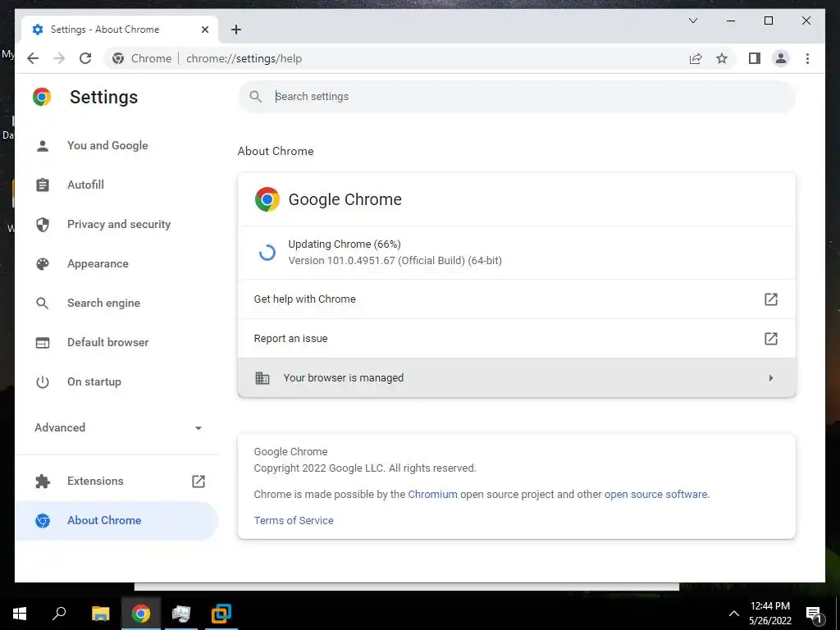Open Terms of Service link
The width and height of the screenshot is (840, 630).
coord(294,520)
